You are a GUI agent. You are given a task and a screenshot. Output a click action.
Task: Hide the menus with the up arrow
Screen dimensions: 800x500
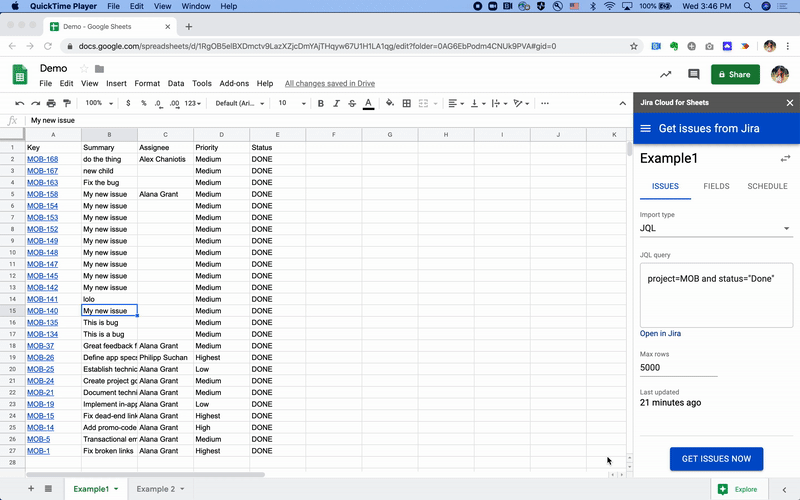[x=622, y=104]
